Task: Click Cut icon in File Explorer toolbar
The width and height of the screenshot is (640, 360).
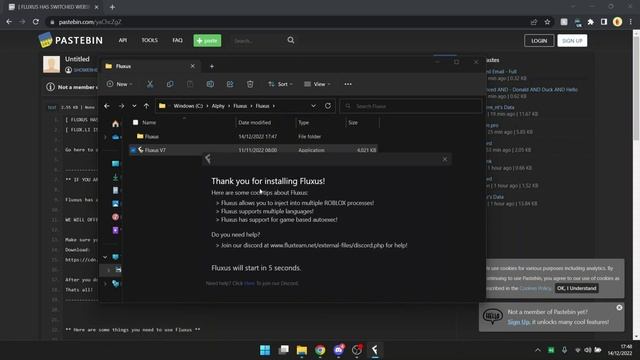Action: coord(150,84)
